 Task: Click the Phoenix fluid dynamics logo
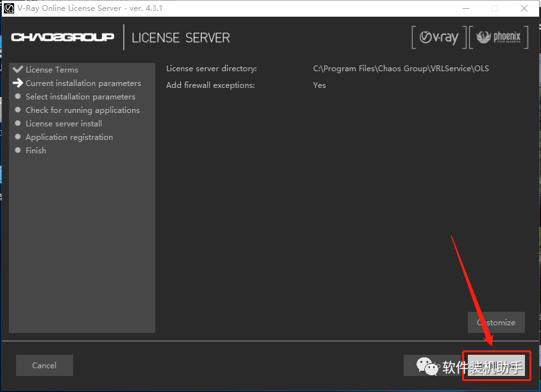pos(499,37)
